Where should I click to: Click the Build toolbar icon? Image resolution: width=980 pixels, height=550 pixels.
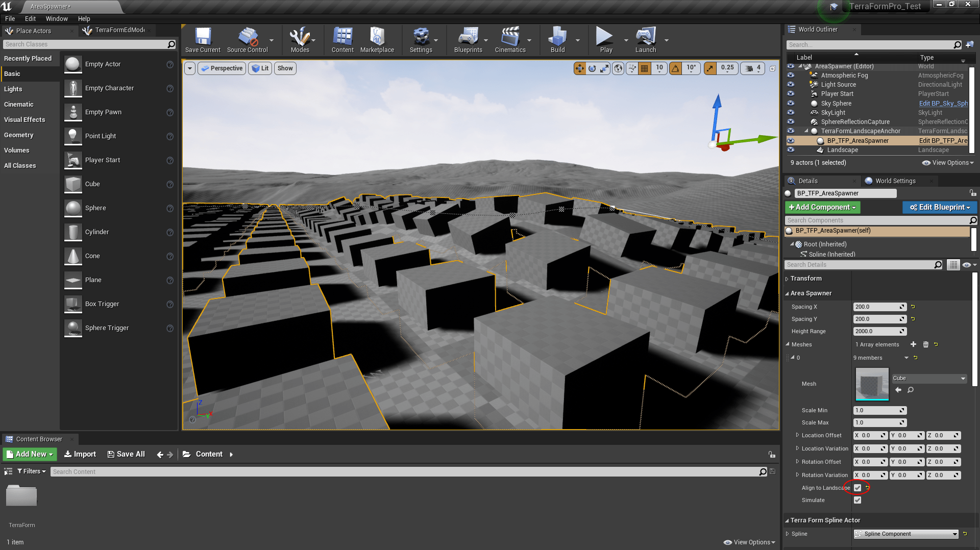coord(557,40)
